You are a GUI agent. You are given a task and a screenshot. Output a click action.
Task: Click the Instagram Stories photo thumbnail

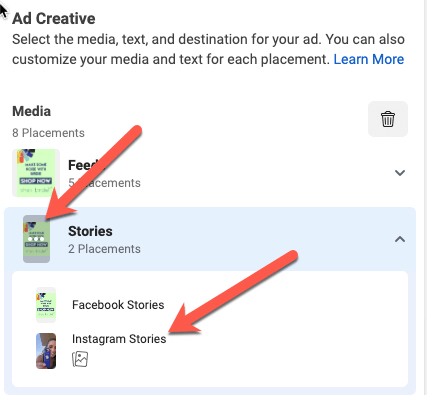click(46, 351)
